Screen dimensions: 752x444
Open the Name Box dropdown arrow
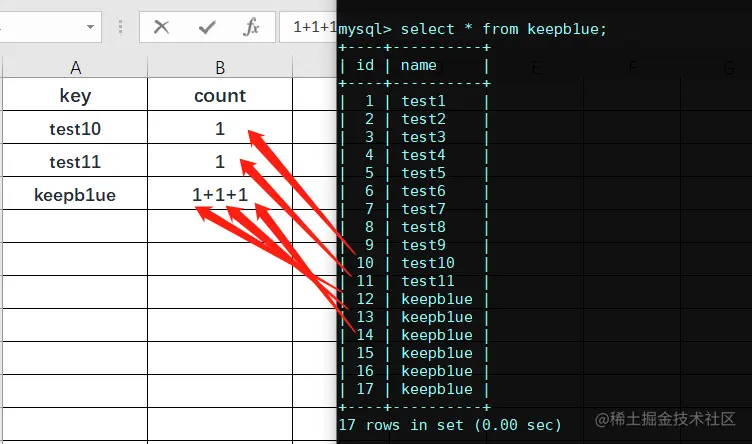[x=90, y=27]
